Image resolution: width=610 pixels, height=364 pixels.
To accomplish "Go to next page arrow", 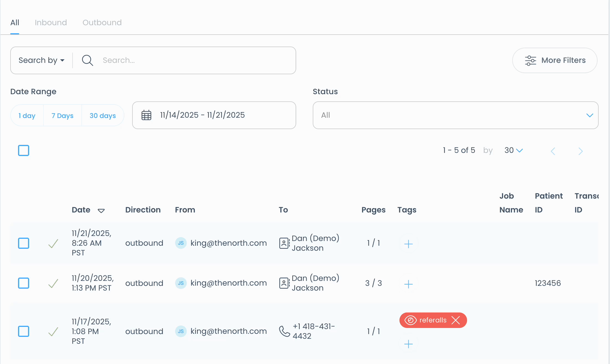I will pyautogui.click(x=581, y=151).
